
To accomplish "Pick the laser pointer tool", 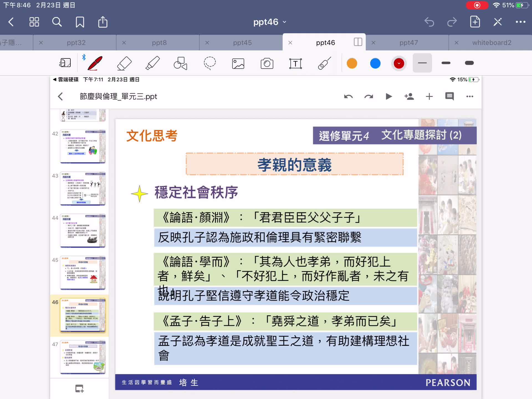I will 324,63.
